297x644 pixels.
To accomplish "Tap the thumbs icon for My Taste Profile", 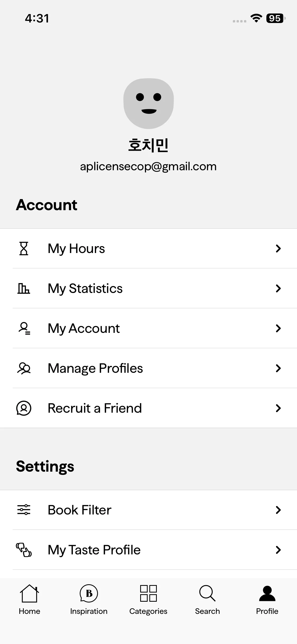I will (x=24, y=550).
